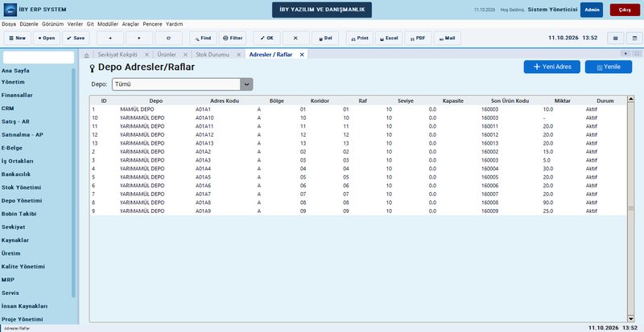This screenshot has width=644, height=332.
Task: Click the PDF export toolbar button
Action: pos(418,38)
